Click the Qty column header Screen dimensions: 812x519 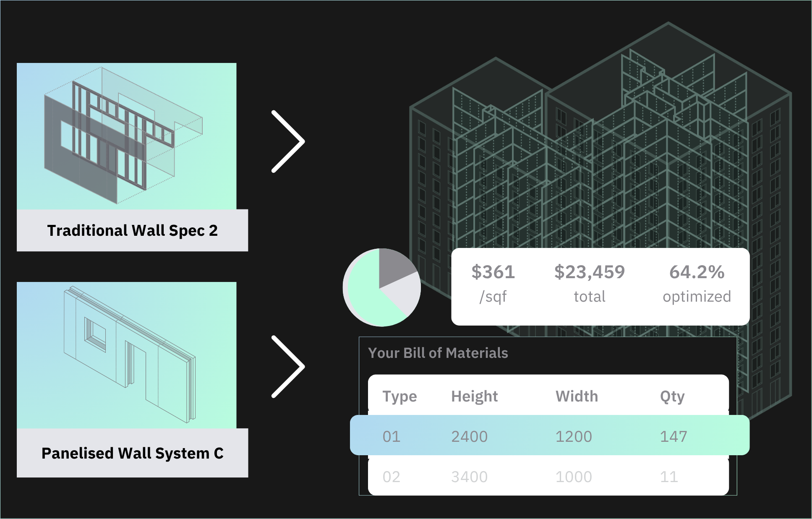pyautogui.click(x=672, y=396)
